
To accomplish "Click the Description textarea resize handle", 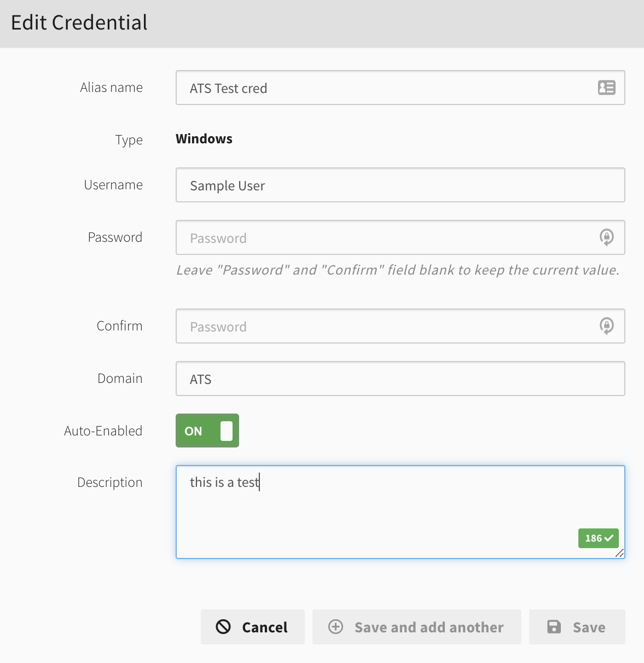I will click(619, 553).
